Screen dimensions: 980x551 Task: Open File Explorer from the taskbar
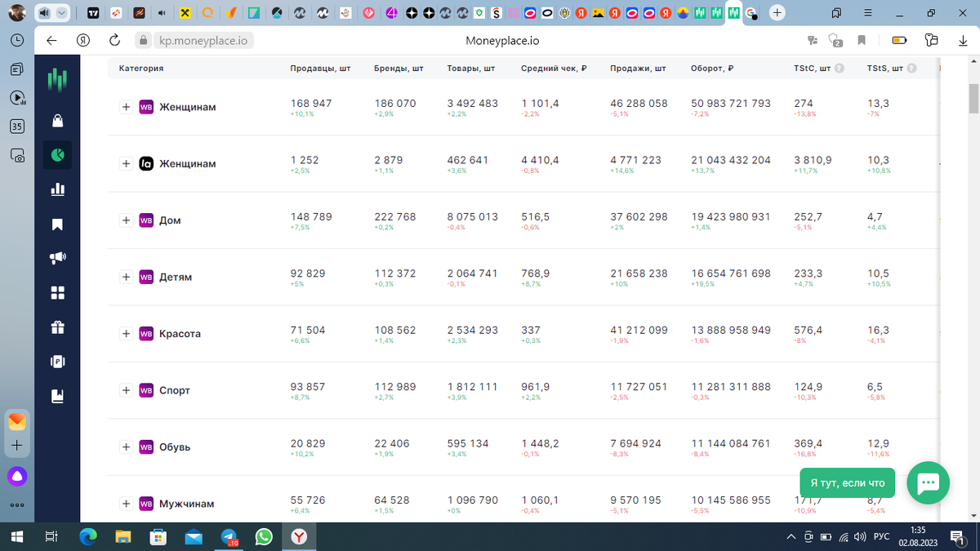[122, 536]
